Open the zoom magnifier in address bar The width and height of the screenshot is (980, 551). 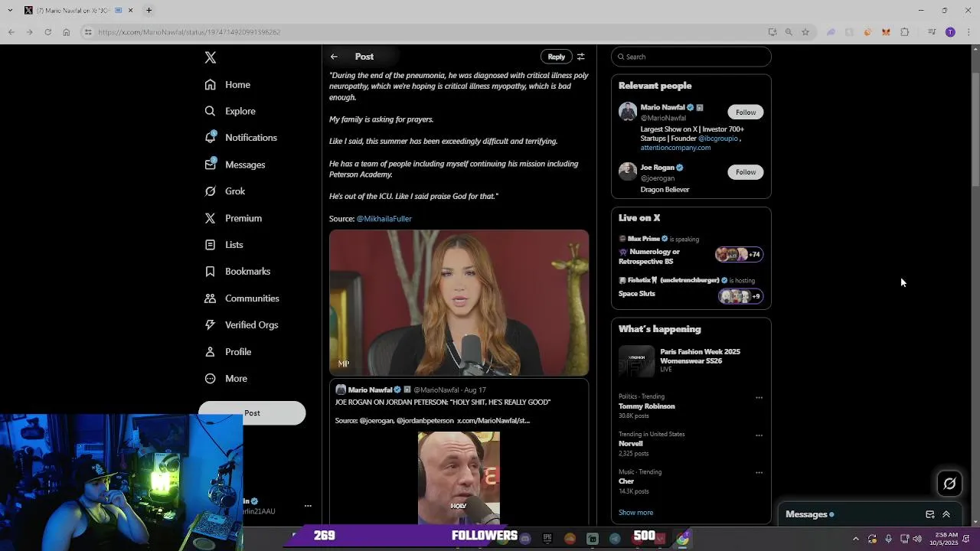click(x=789, y=32)
